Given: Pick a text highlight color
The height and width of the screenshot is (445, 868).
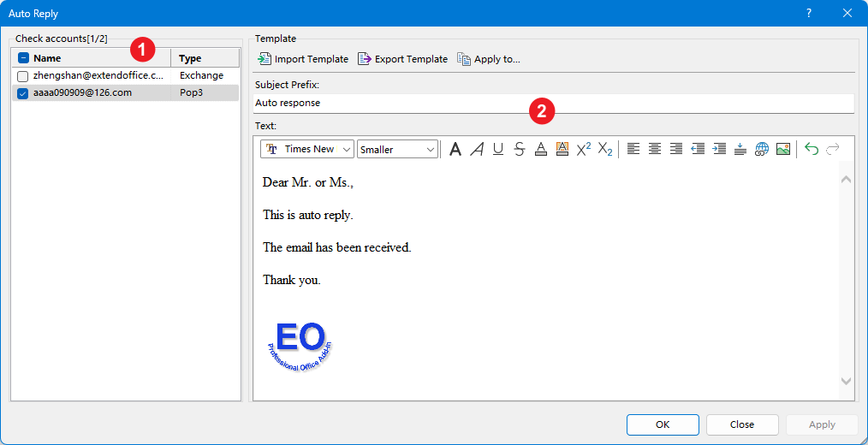Looking at the screenshot, I should tap(562, 149).
